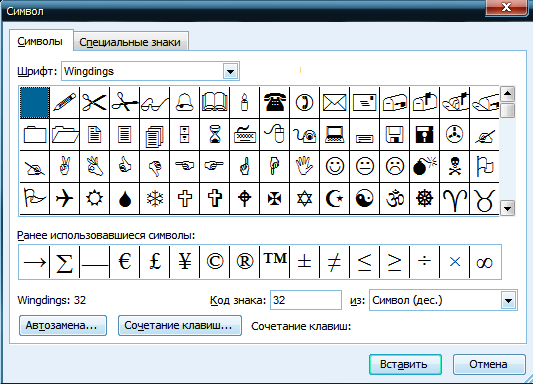
Task: Pick the black telephone symbol
Action: pyautogui.click(x=274, y=102)
